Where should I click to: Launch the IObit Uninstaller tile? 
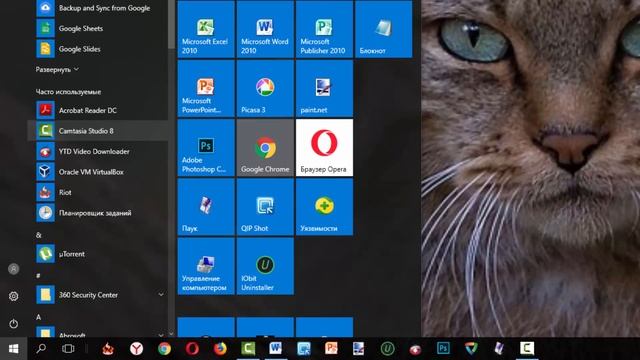point(265,266)
